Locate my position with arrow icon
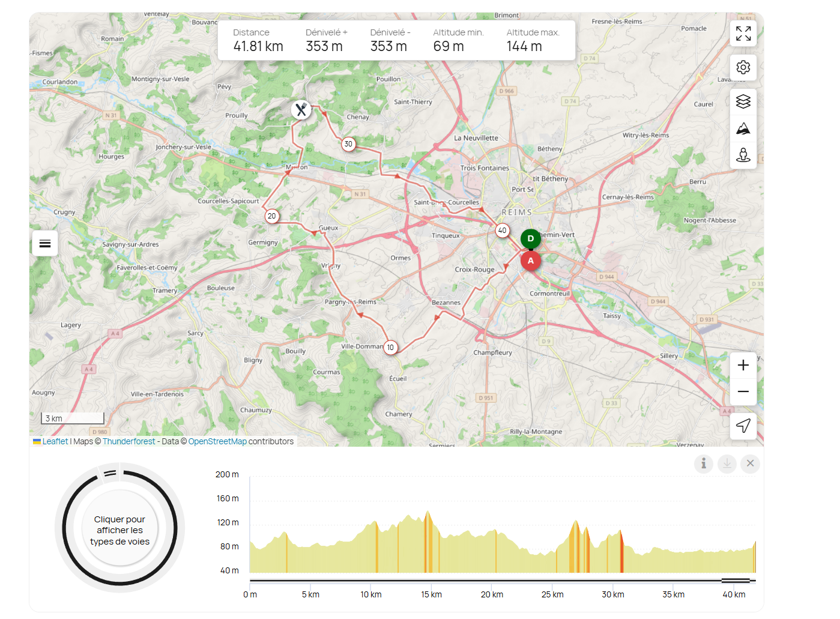Viewport: 840px width, 619px height. 743,426
